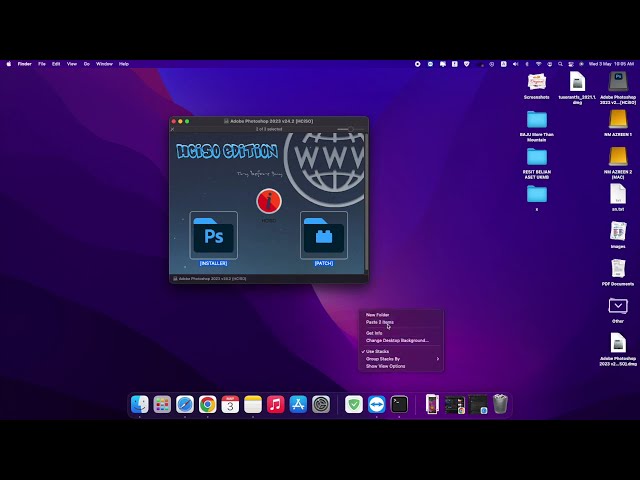
Task: Select NM AZREEN 1 drive icon
Action: click(x=618, y=120)
